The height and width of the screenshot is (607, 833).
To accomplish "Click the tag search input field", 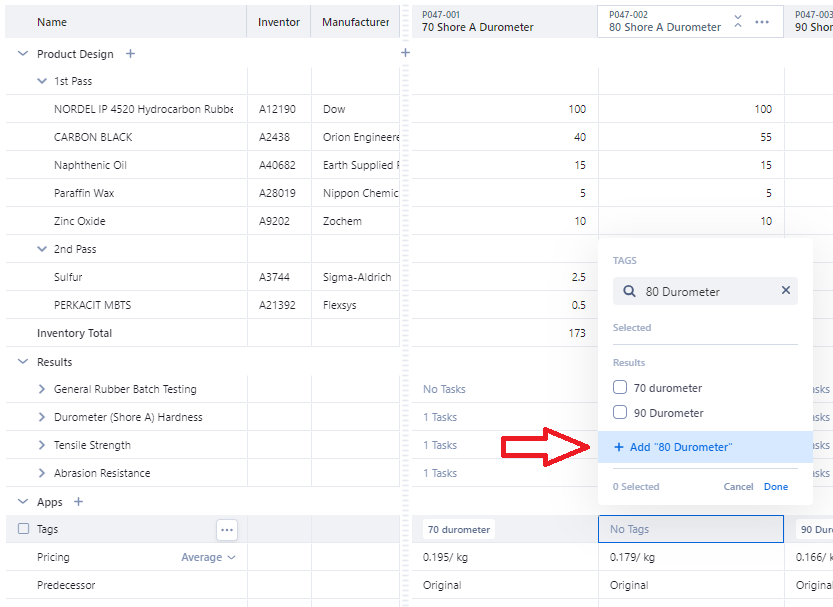I will (705, 292).
